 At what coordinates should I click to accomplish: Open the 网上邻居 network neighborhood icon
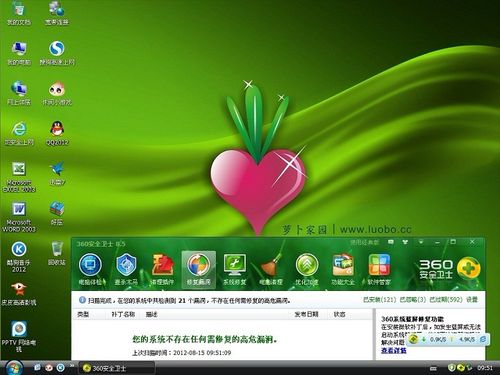point(19,93)
